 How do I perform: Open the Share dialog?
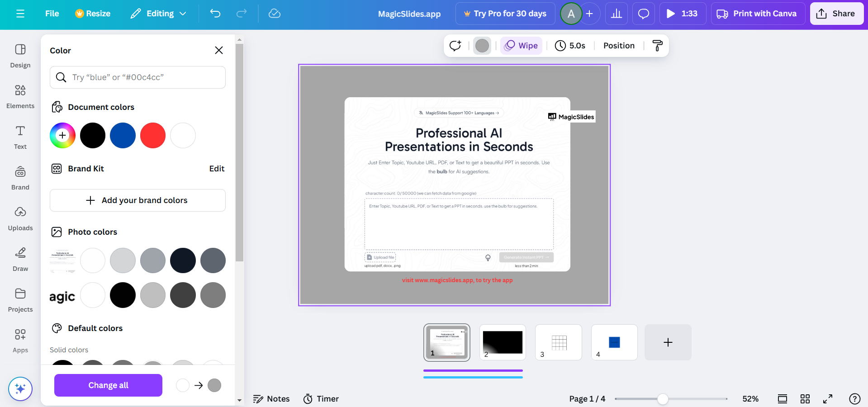pos(836,14)
